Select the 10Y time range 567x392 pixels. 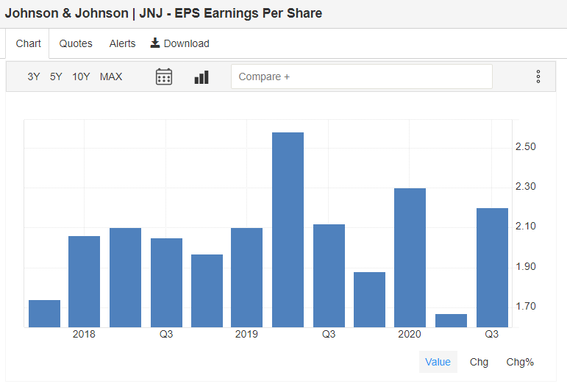[81, 76]
